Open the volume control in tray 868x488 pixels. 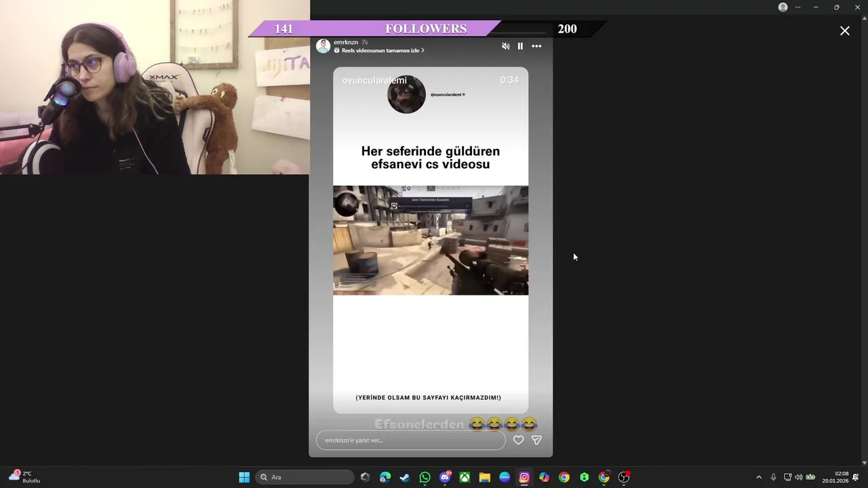click(x=798, y=477)
